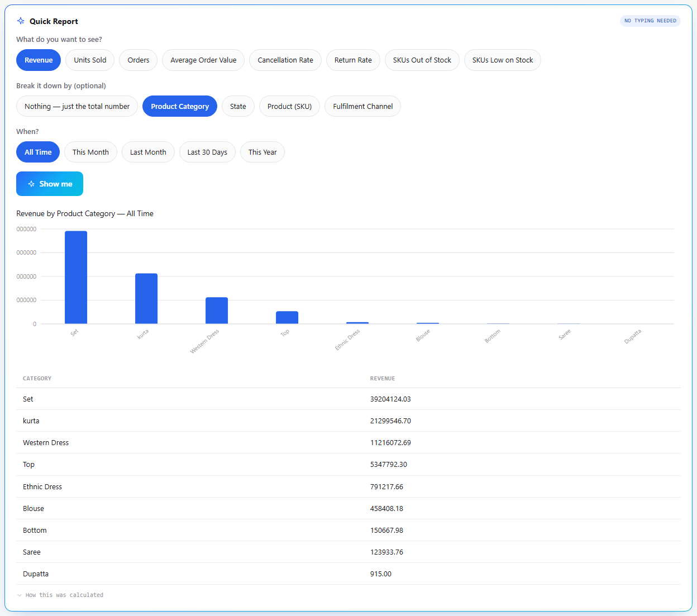Viewport: 697px width, 616px height.
Task: Pick SKUs Out of Stock
Action: click(x=422, y=60)
